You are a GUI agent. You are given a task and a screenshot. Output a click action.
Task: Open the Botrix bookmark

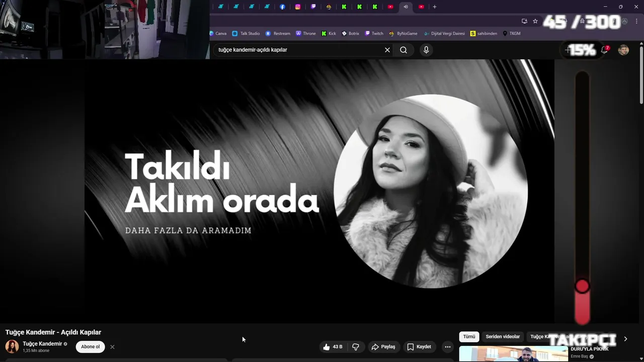coord(350,33)
